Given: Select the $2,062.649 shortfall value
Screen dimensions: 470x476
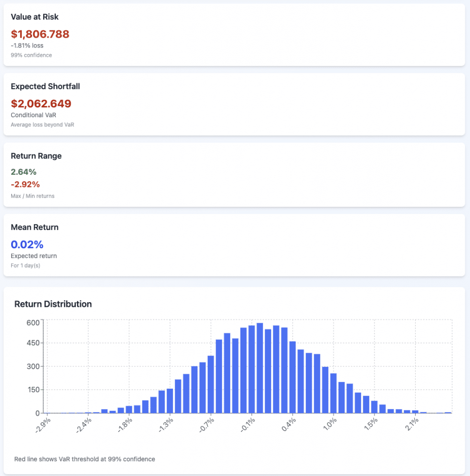Looking at the screenshot, I should [x=41, y=104].
